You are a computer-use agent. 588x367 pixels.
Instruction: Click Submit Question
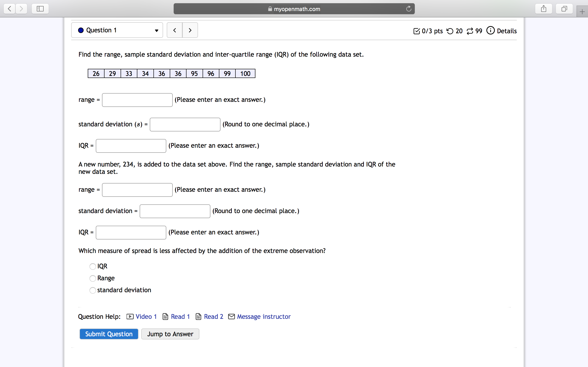109,334
